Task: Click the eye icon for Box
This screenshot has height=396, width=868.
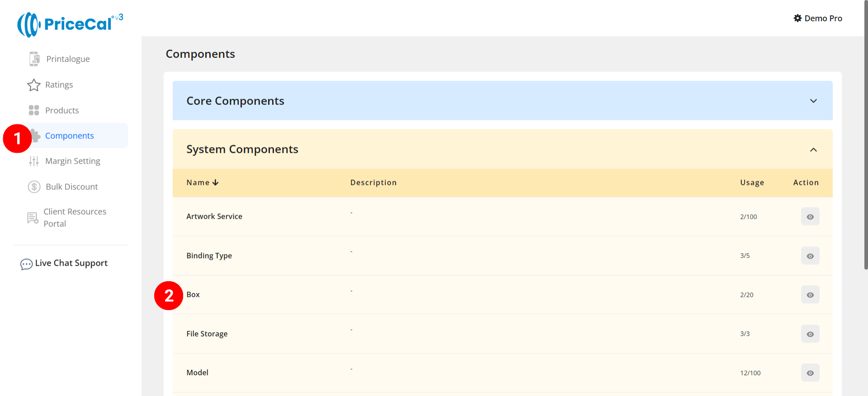Action: pos(810,295)
